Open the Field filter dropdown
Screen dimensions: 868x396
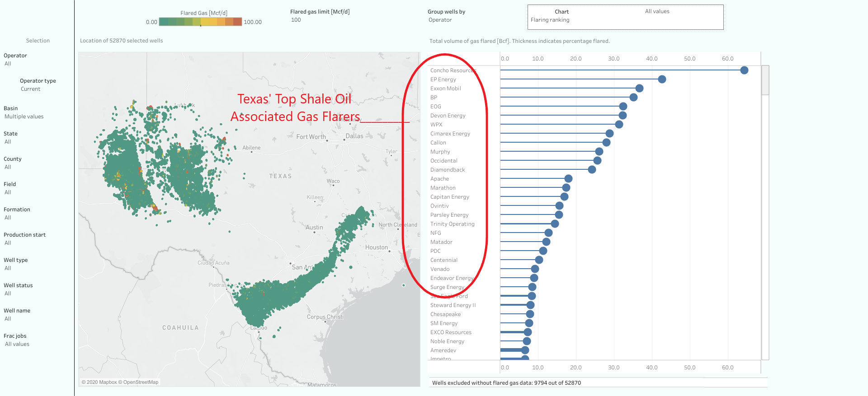[8, 192]
